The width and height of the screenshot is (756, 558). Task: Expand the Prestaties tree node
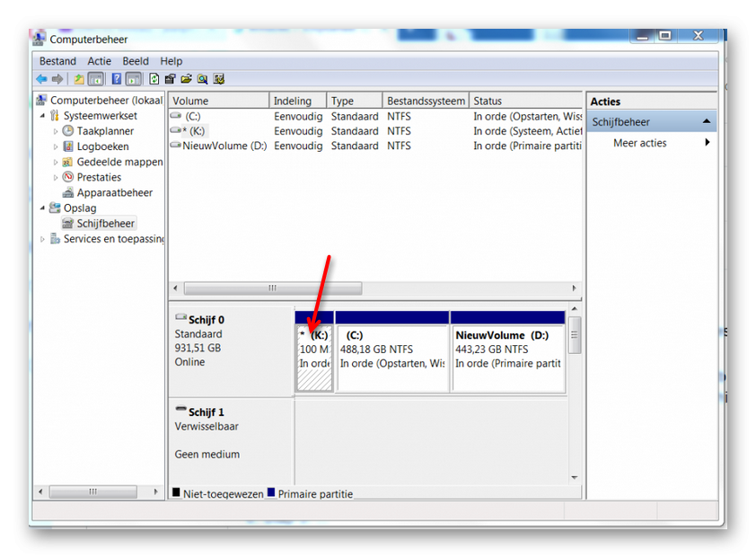[x=56, y=178]
